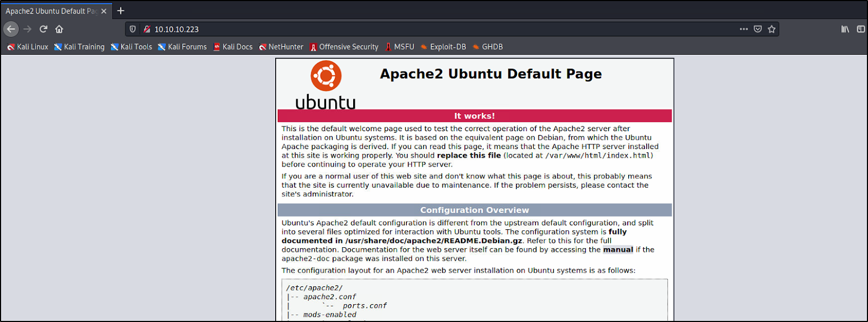Open Kali Linux bookmark
Viewport: 868px width, 322px height.
click(28, 47)
